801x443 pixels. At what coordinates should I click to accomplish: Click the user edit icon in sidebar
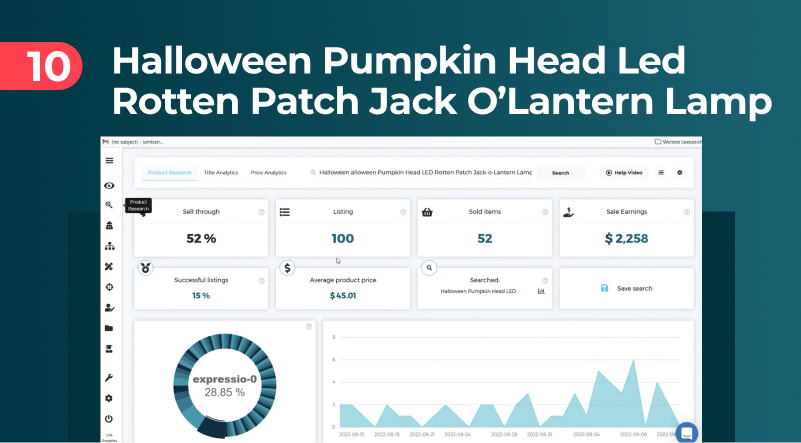(x=109, y=308)
